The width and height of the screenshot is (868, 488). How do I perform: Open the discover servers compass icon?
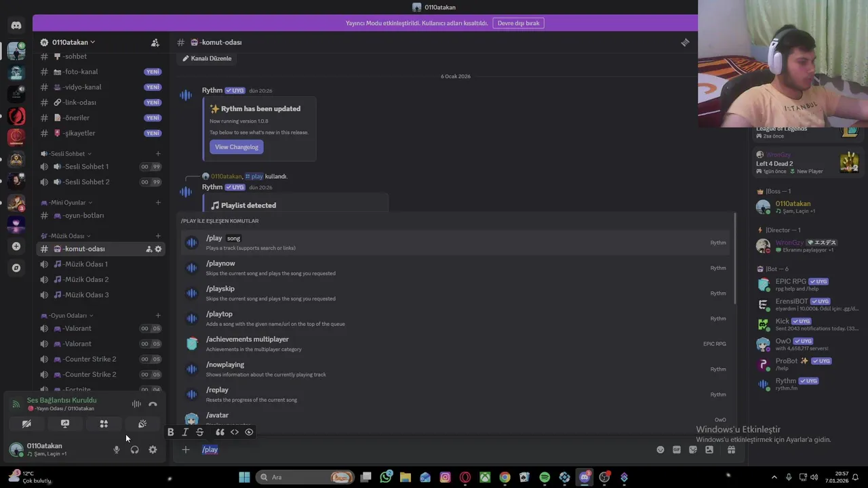click(x=16, y=268)
